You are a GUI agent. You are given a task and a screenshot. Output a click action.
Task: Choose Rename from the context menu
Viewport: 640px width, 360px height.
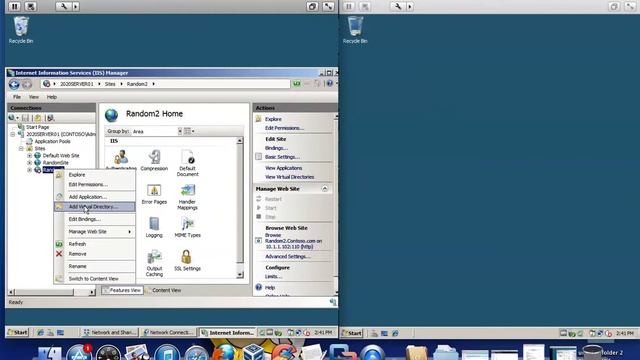click(95, 266)
